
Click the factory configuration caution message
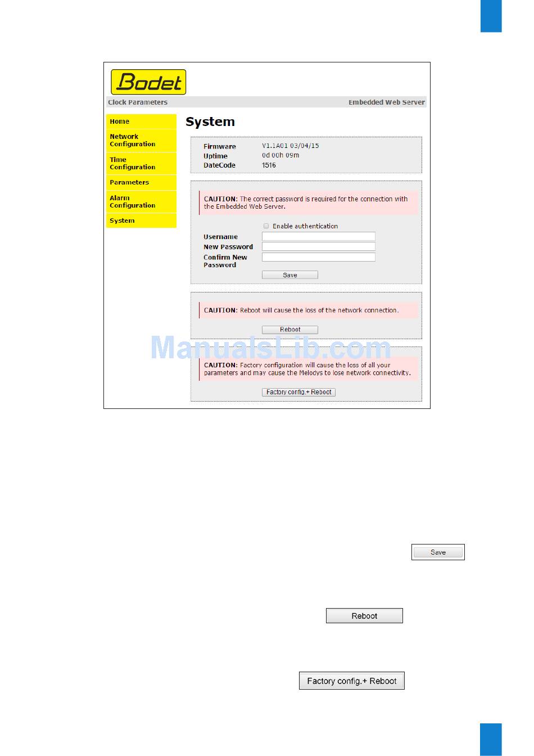click(309, 369)
